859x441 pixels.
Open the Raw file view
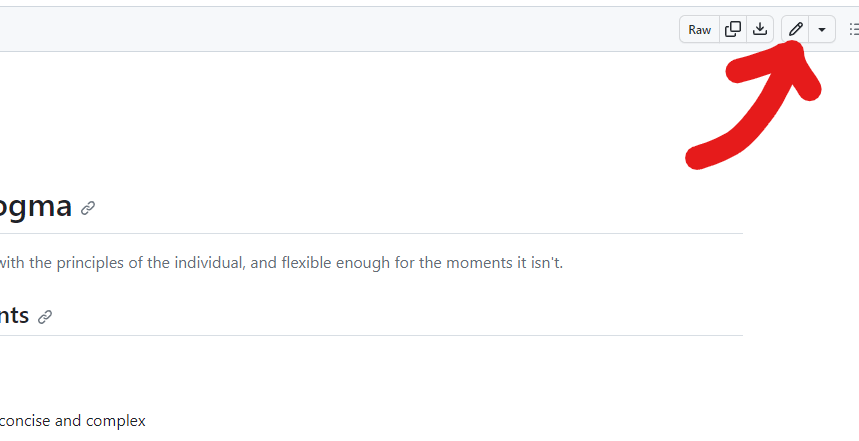(700, 30)
